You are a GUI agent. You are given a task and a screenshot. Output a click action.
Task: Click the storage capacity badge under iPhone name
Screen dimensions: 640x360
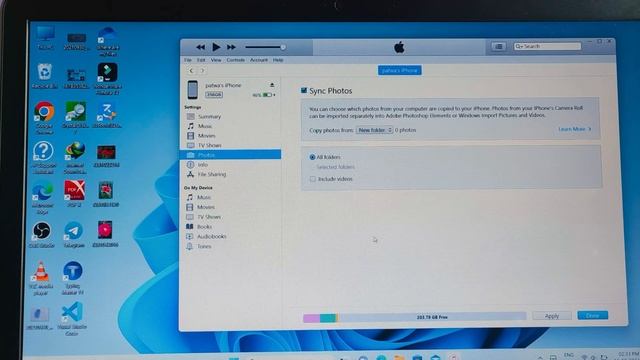coord(214,95)
